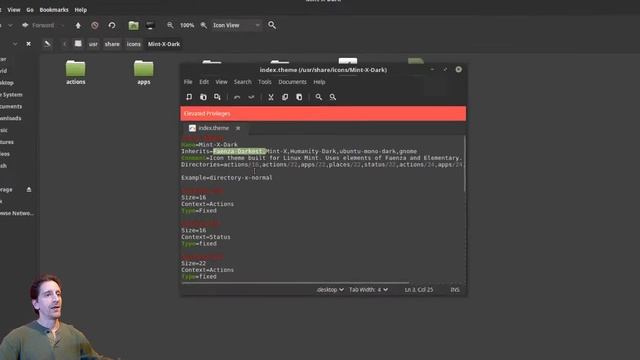Click the stop loading icon in the file manager
The width and height of the screenshot is (640, 360).
point(95,25)
